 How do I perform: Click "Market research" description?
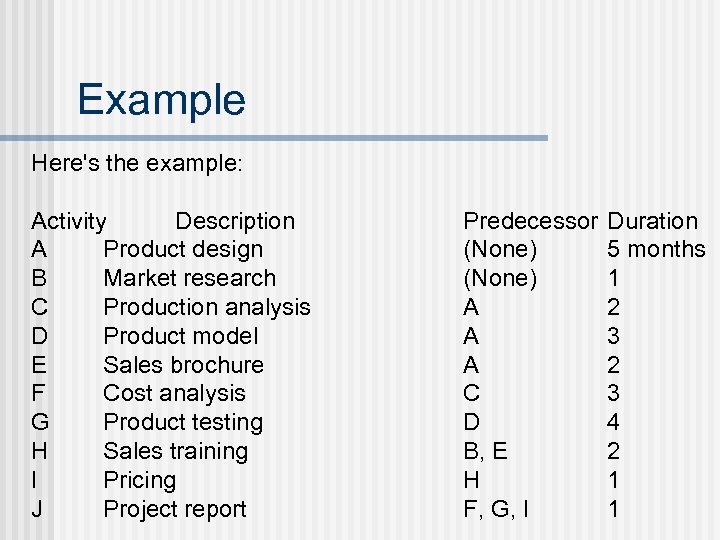[189, 278]
